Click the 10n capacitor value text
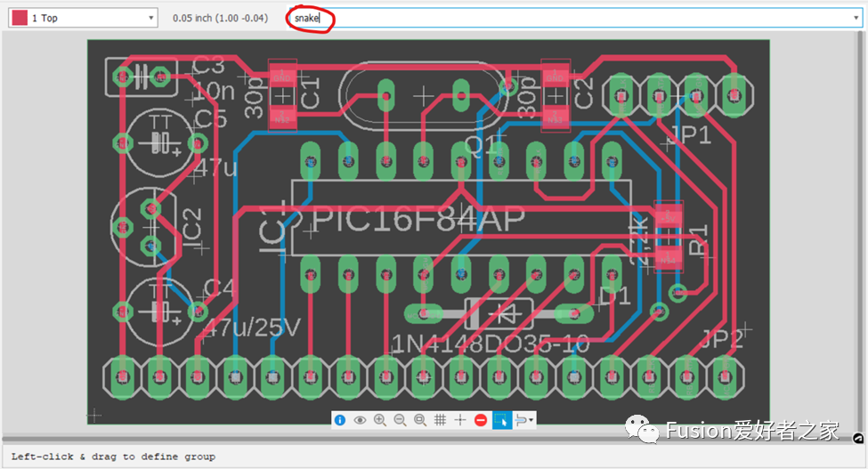The height and width of the screenshot is (469, 868). coord(214,90)
